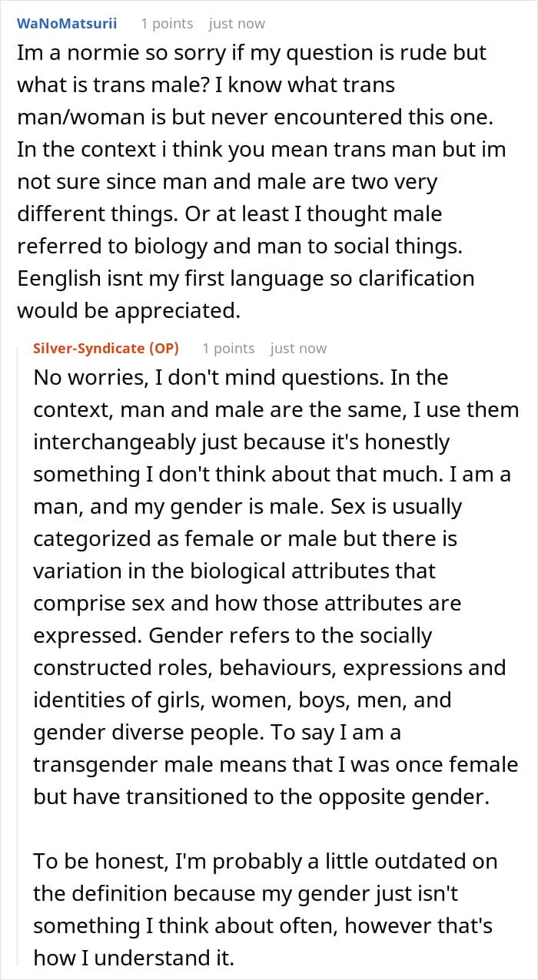Viewport: 538px width, 980px height.
Task: Open WaNoMatsurii's user profile
Action: [67, 23]
